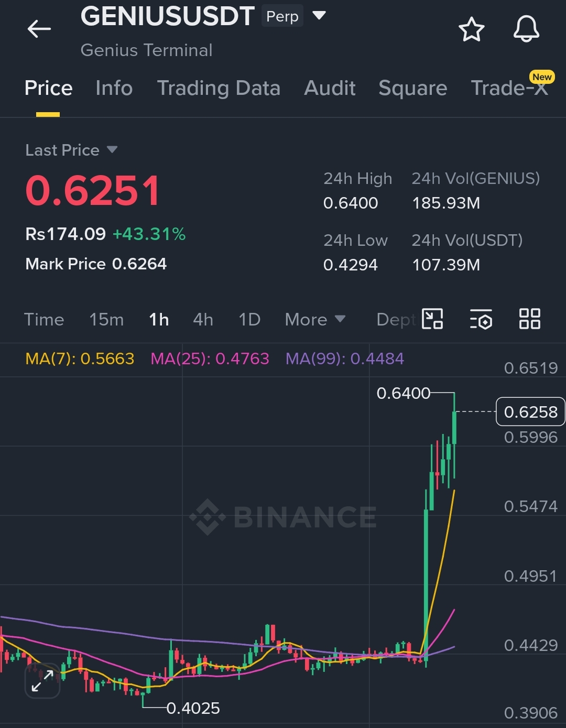Tap the 0.4429 price axis label
The image size is (566, 728).
530,645
